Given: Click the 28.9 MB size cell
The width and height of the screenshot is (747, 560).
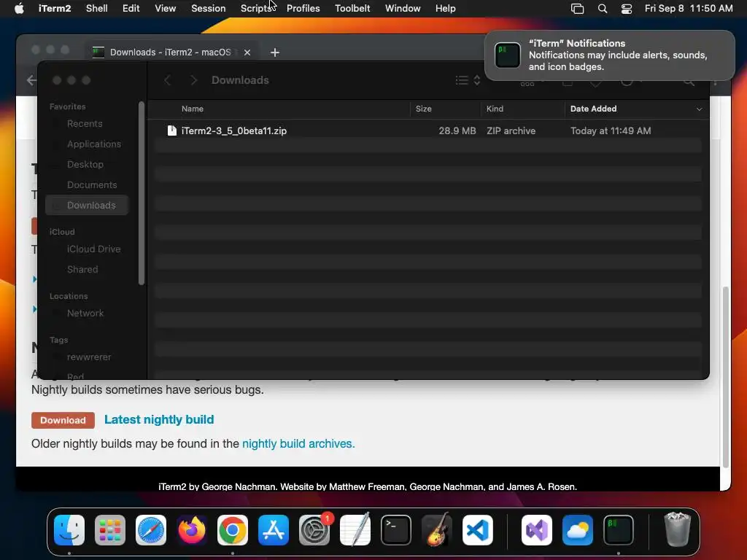Looking at the screenshot, I should pyautogui.click(x=457, y=131).
